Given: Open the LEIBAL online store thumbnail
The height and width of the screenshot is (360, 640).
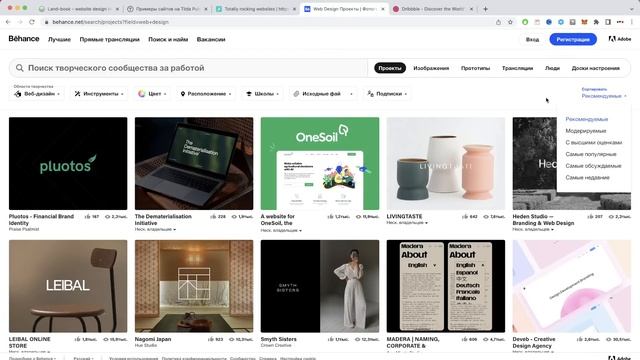Looking at the screenshot, I should 68,286.
